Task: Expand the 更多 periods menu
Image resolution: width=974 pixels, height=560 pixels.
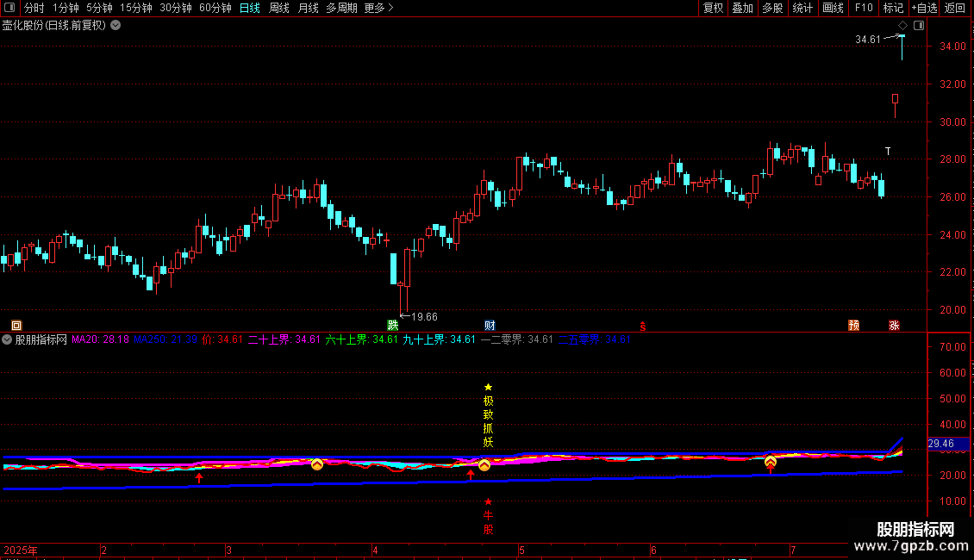Action: [378, 8]
